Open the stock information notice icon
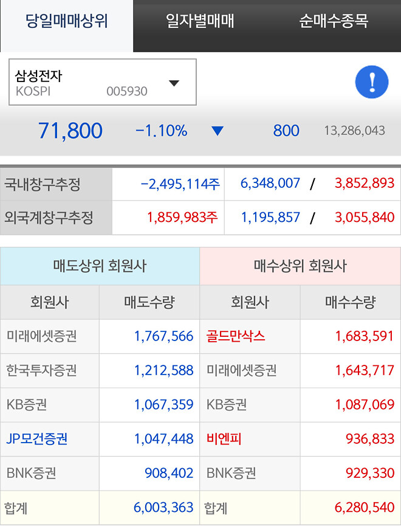Screen dimensions: 401x532 point(371,82)
